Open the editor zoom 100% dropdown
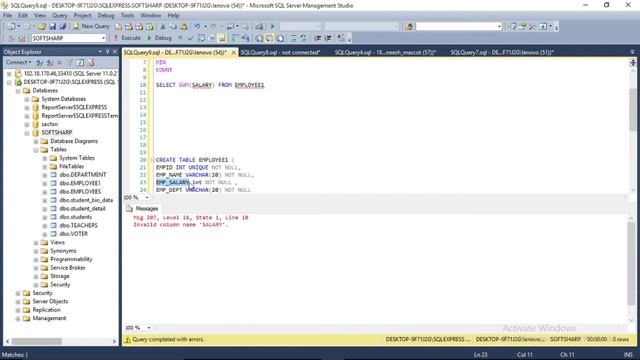This screenshot has height=360, width=640. 147,198
